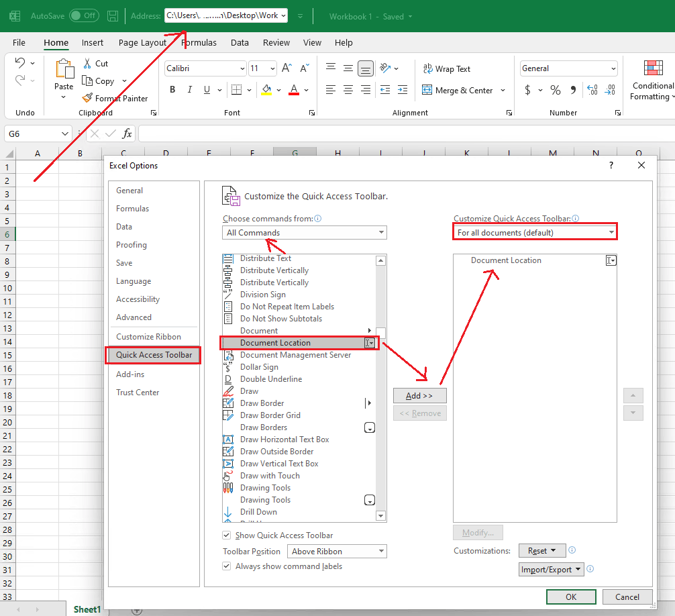
Task: Click commands list scroll down arrow
Action: 380,515
